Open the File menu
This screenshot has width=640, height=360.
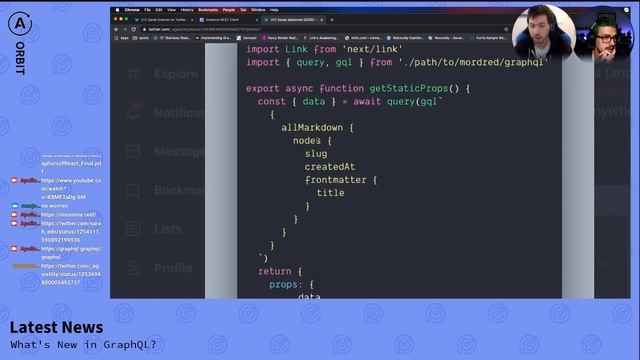tap(147, 10)
